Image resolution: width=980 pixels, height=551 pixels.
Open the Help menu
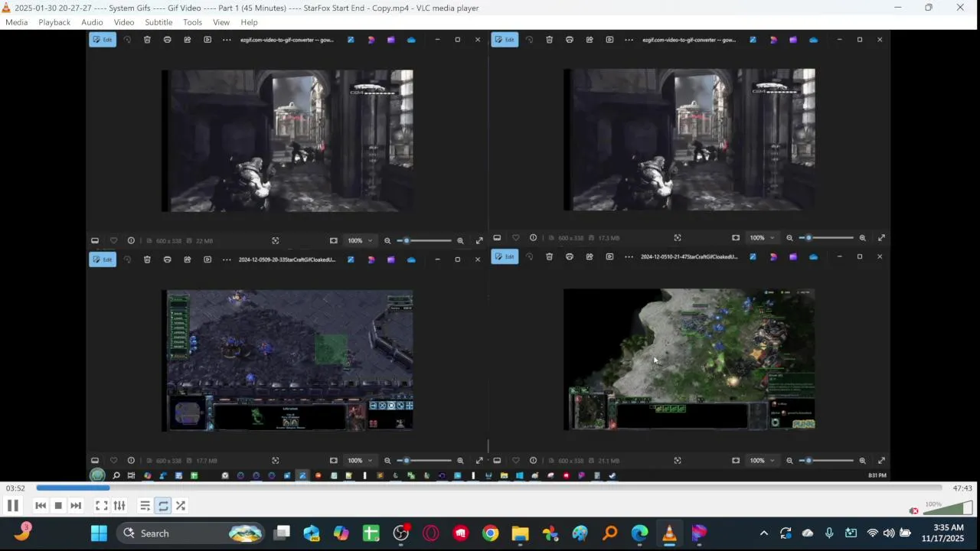[249, 22]
